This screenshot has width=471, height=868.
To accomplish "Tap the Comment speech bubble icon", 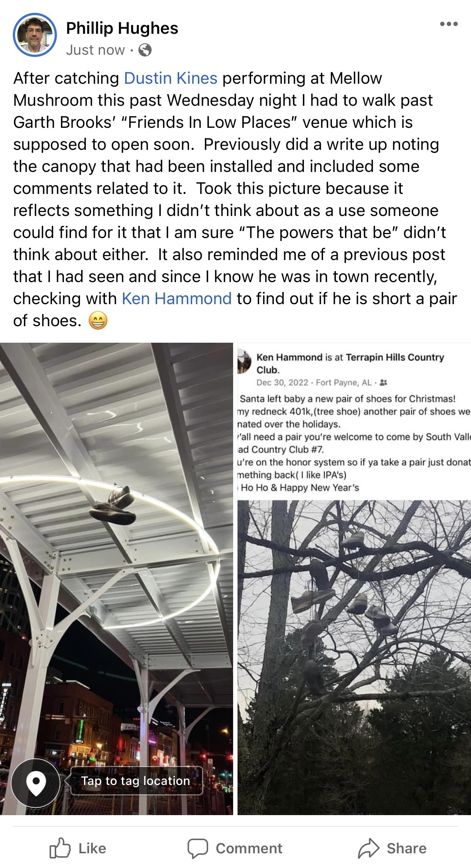I will click(198, 849).
